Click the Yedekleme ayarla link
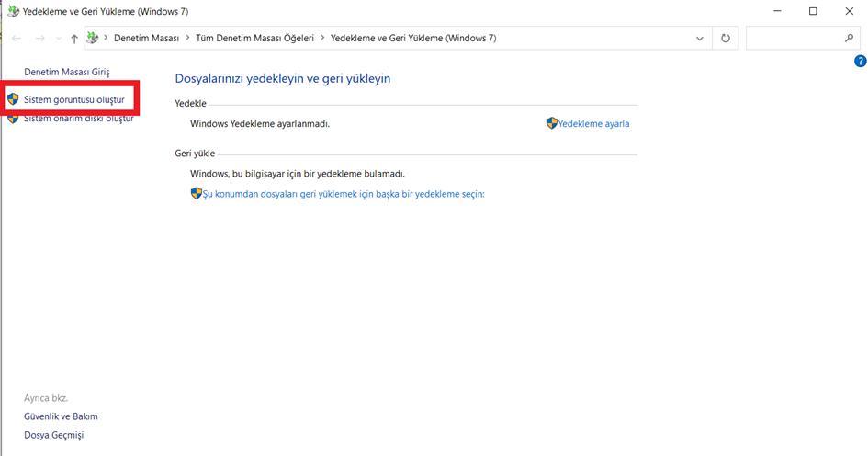The width and height of the screenshot is (868, 456). pos(593,123)
